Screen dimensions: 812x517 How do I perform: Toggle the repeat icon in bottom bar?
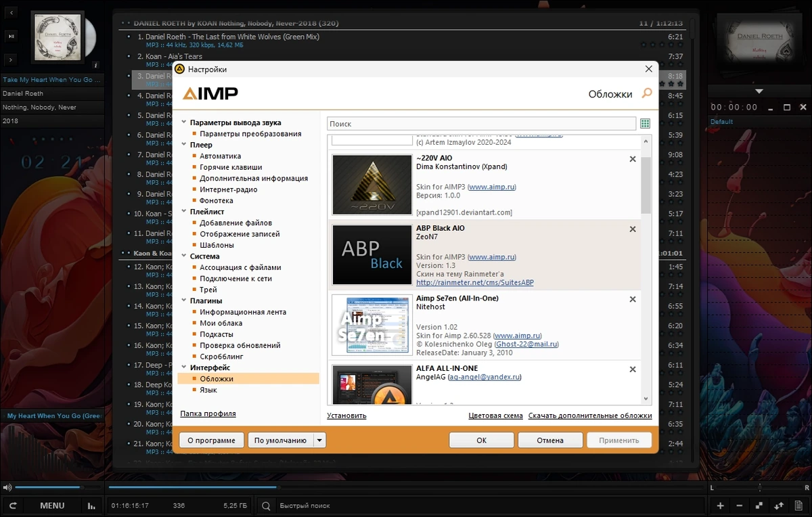[12, 505]
